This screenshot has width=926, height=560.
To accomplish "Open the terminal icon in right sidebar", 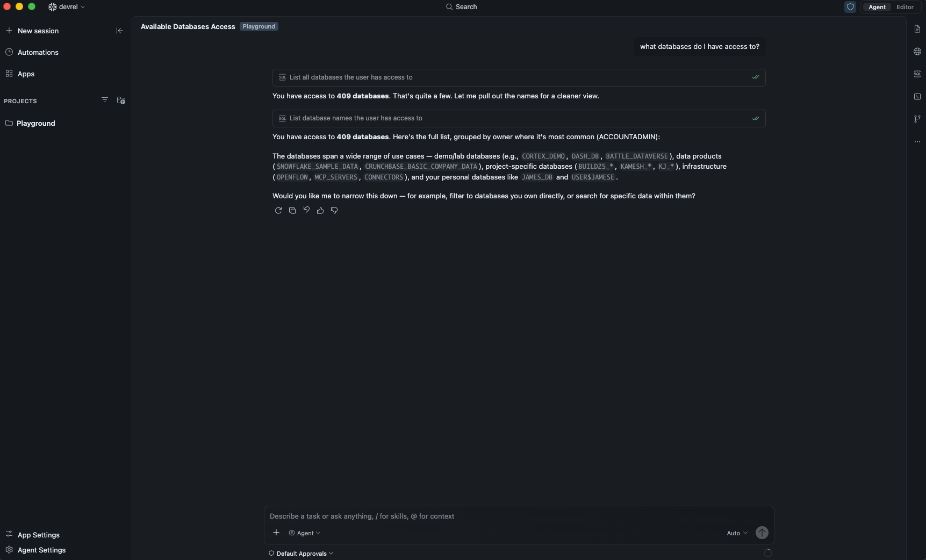I will click(x=917, y=97).
